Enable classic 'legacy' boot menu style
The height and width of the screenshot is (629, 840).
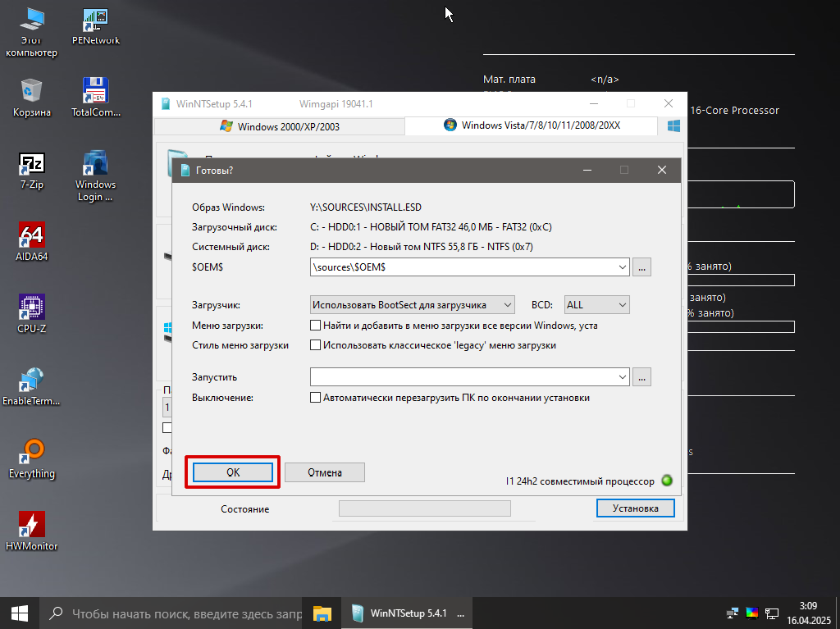(315, 345)
